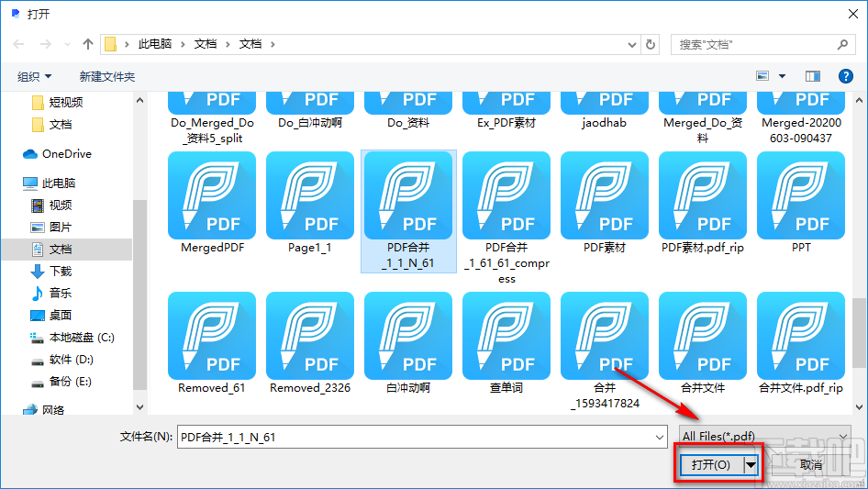Toggle the preview pane
Viewport: 868px width, 489px height.
pos(813,76)
